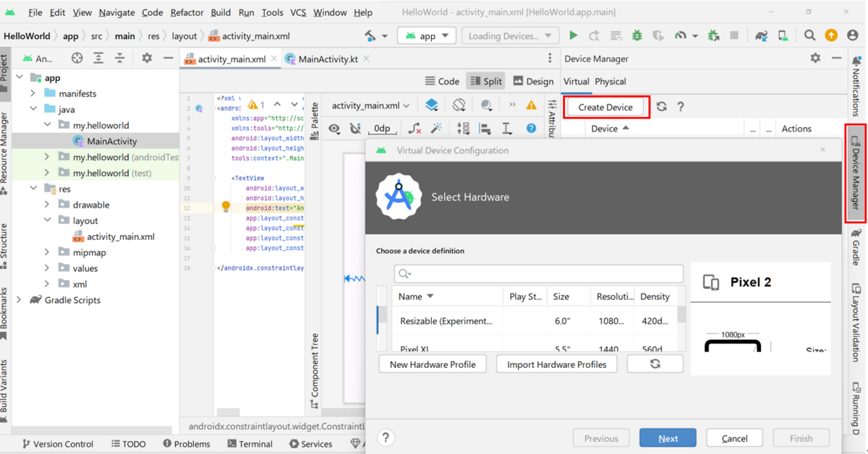Expand the Gradle Scripts node
This screenshot has width=868, height=454.
[20, 300]
